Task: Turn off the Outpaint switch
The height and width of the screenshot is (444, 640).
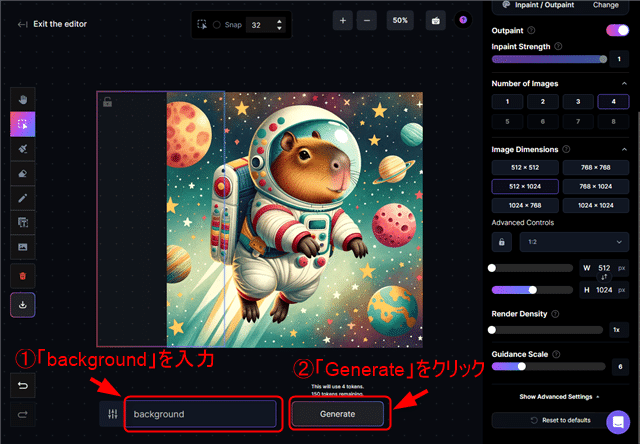Action: tap(617, 30)
